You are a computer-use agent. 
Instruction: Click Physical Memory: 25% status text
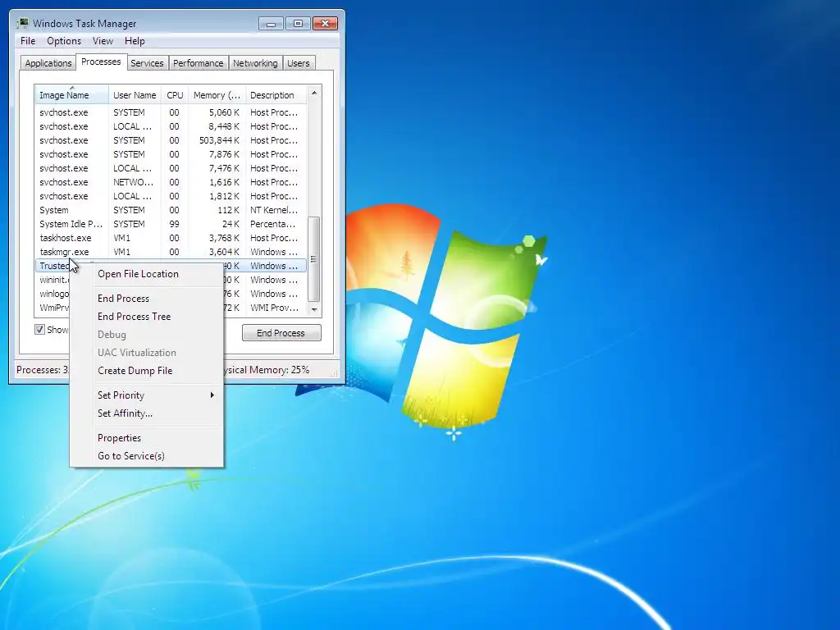(x=267, y=370)
